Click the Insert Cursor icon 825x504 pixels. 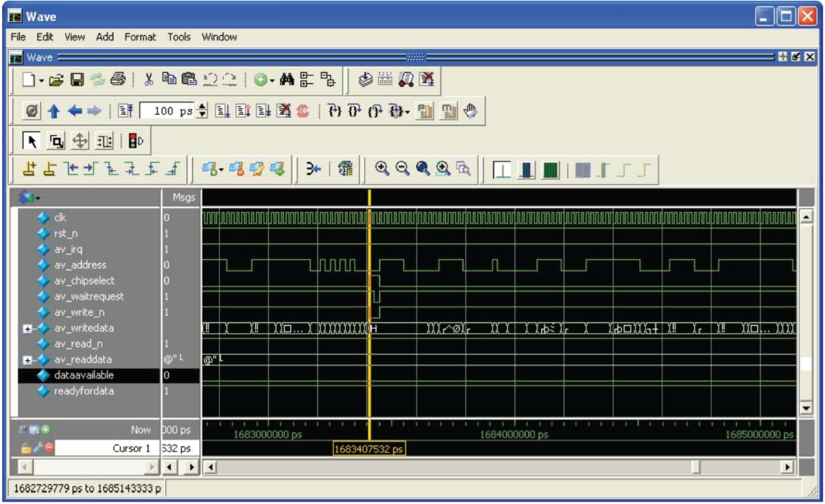(x=29, y=168)
